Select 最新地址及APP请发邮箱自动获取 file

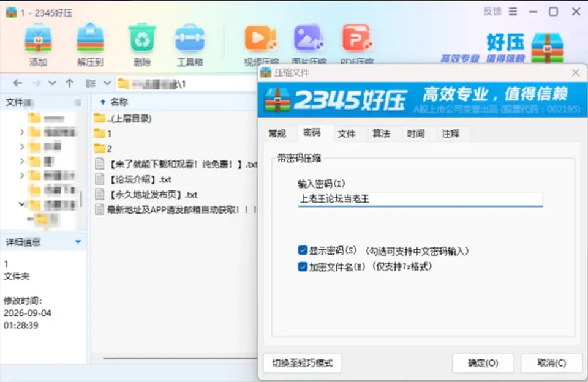[x=176, y=209]
